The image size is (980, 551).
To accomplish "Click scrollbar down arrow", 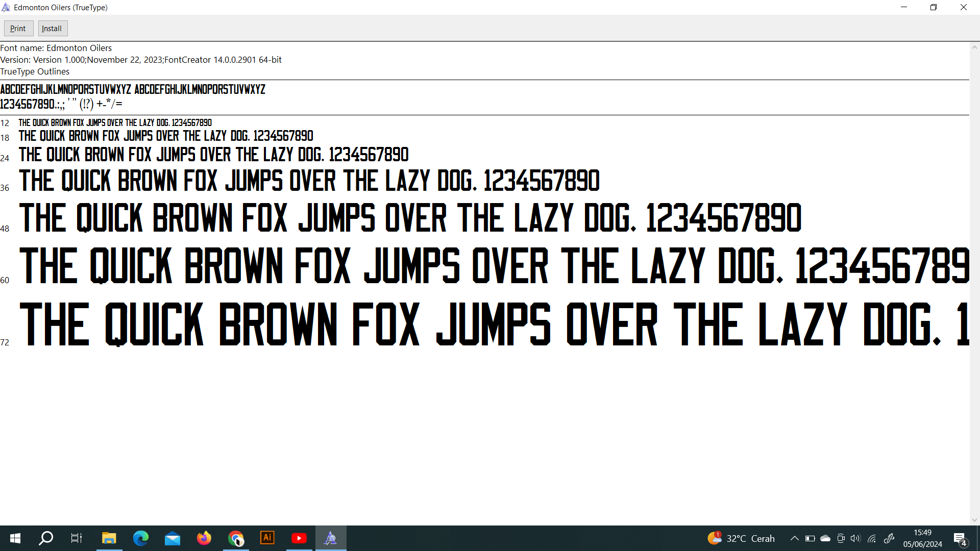I will coord(974,520).
